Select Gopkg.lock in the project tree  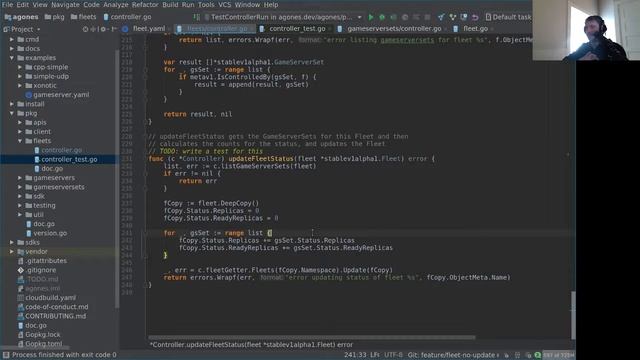pos(42,335)
